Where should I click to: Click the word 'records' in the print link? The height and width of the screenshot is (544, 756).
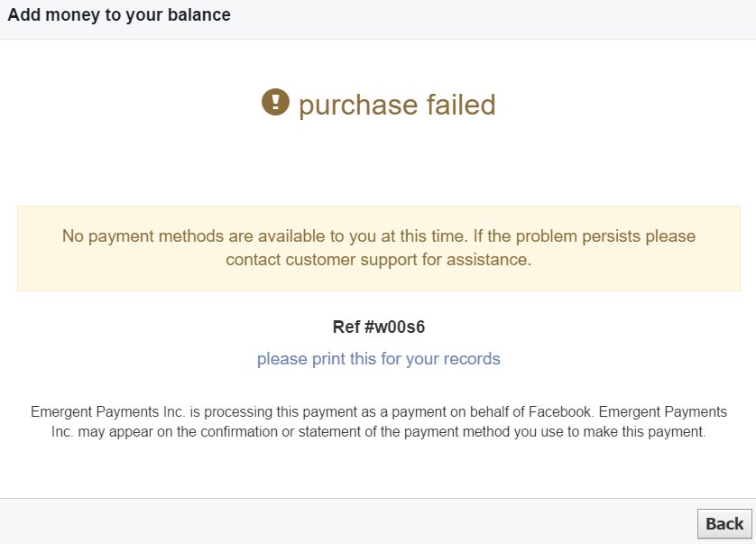pos(471,359)
